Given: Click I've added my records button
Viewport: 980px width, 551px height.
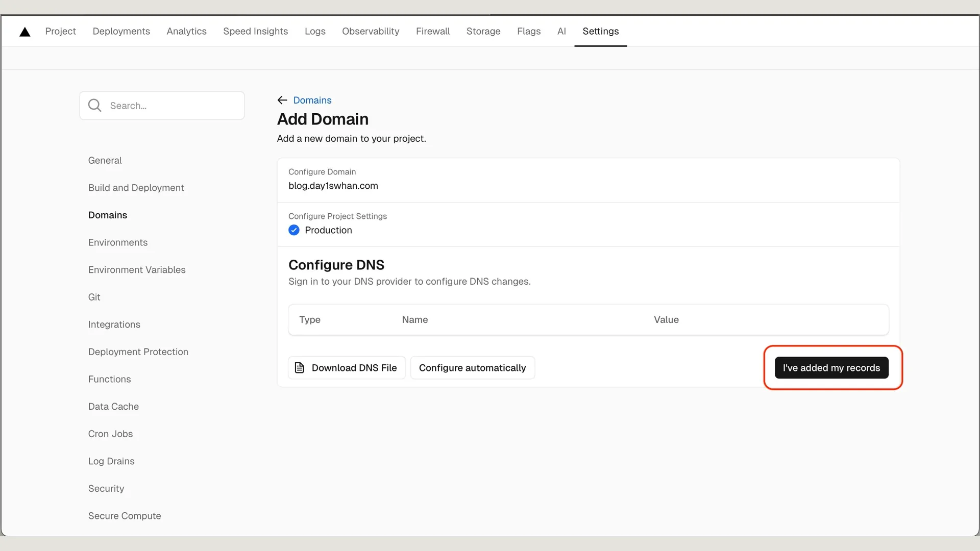Looking at the screenshot, I should pyautogui.click(x=831, y=368).
